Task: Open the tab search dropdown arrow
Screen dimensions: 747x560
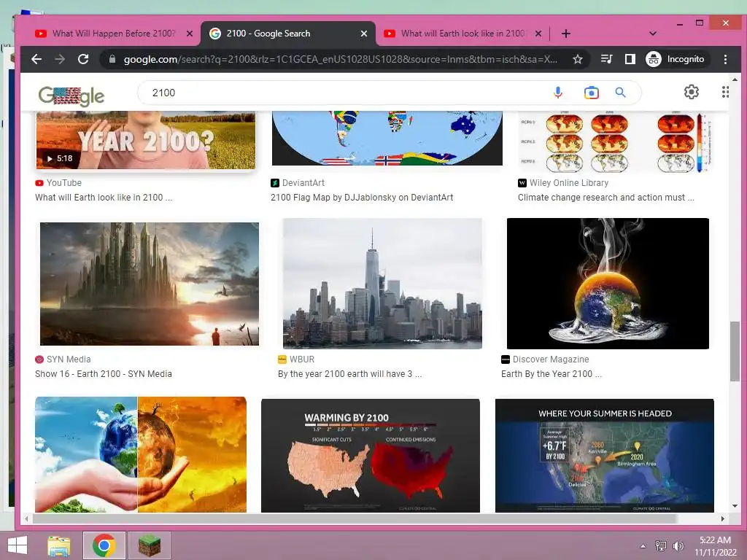Action: coord(653,34)
